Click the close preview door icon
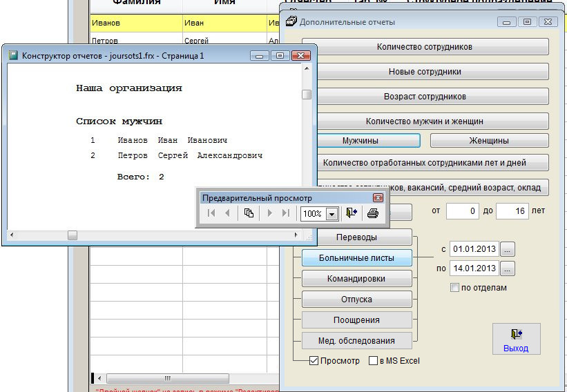567x392 pixels. (352, 214)
